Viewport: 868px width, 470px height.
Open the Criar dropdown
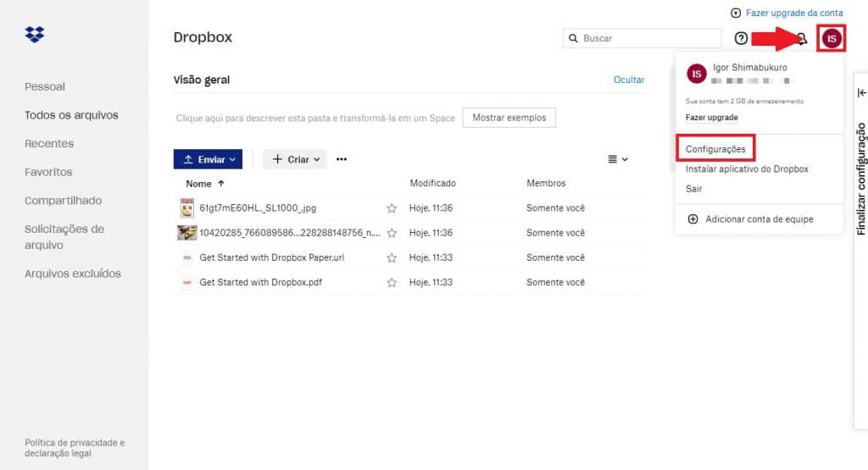coord(295,159)
